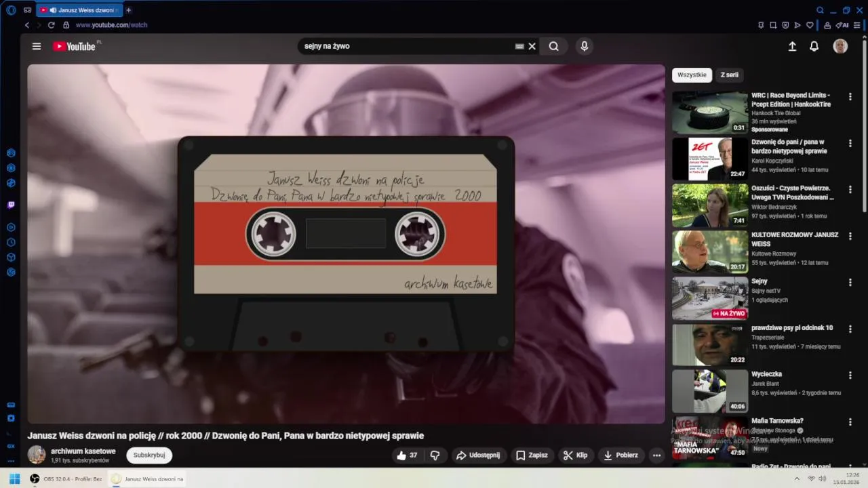Open the archiwum kasetowe channel name link

pyautogui.click(x=83, y=451)
